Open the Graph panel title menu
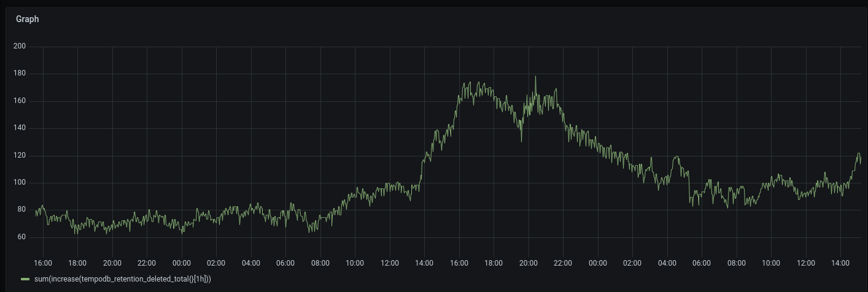 pos(28,19)
